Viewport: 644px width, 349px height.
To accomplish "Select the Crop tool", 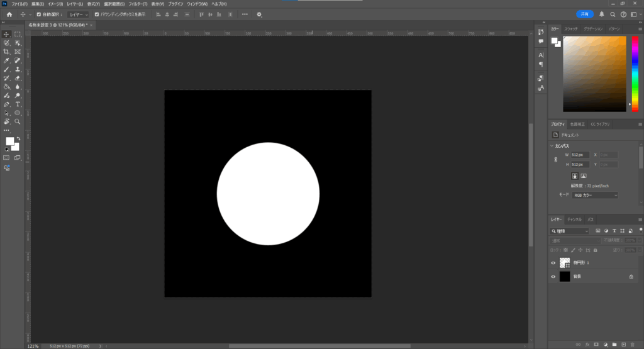I will (6, 52).
